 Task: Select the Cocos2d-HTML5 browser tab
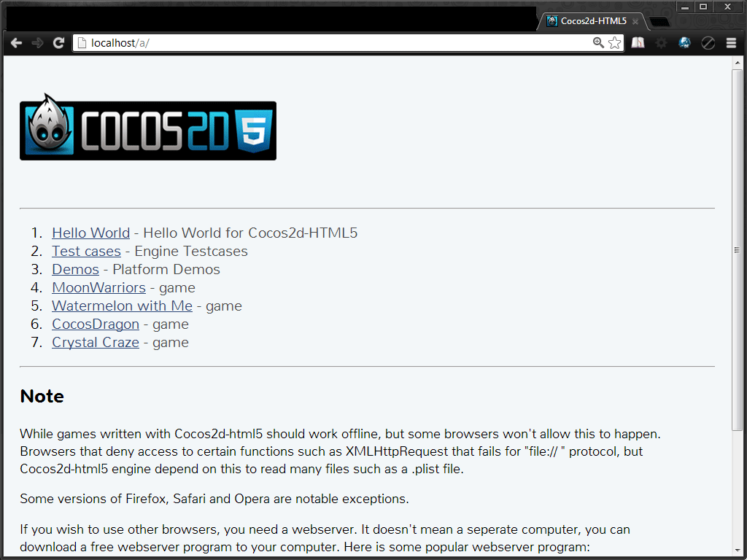pos(592,21)
